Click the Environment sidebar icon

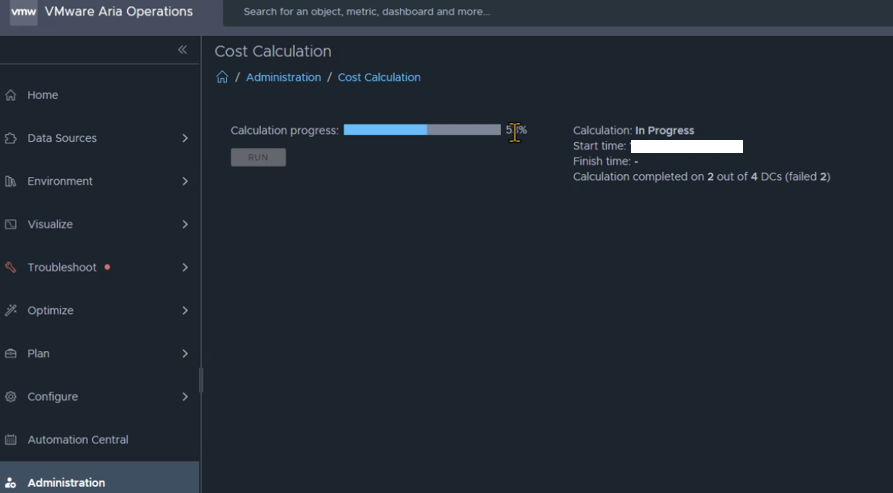(x=11, y=181)
